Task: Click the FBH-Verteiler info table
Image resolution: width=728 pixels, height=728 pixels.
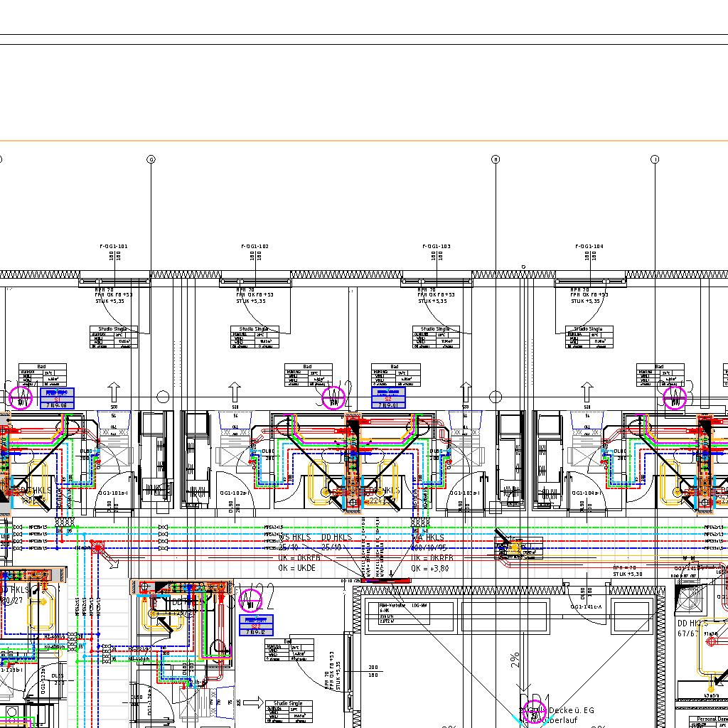Action: (x=391, y=611)
